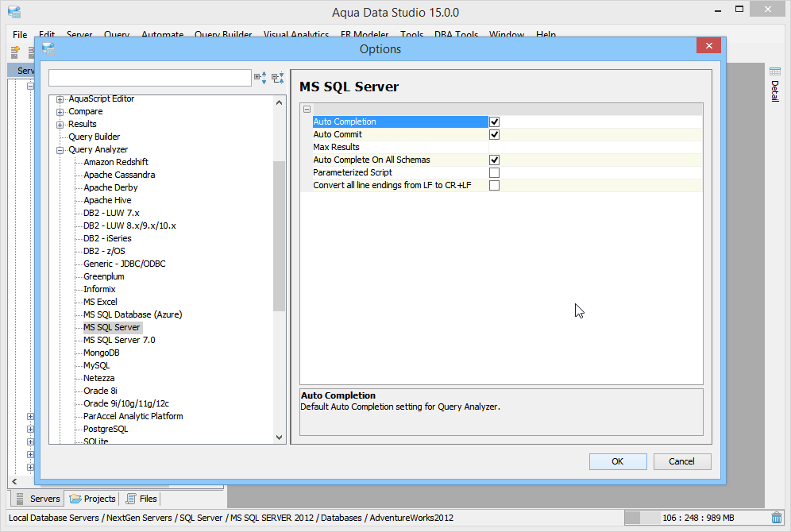Select Oracle 9i/10g/11g/12c
The width and height of the screenshot is (791, 532).
tap(126, 403)
